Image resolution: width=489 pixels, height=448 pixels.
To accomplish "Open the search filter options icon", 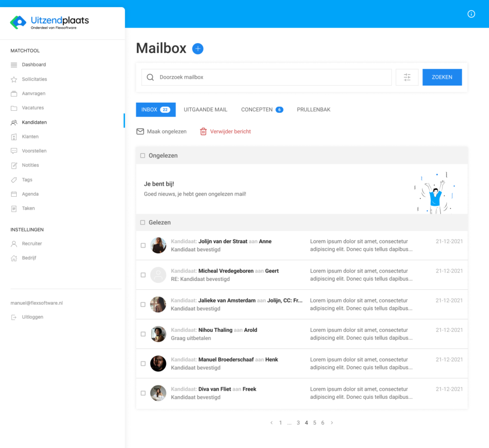I will click(x=407, y=77).
